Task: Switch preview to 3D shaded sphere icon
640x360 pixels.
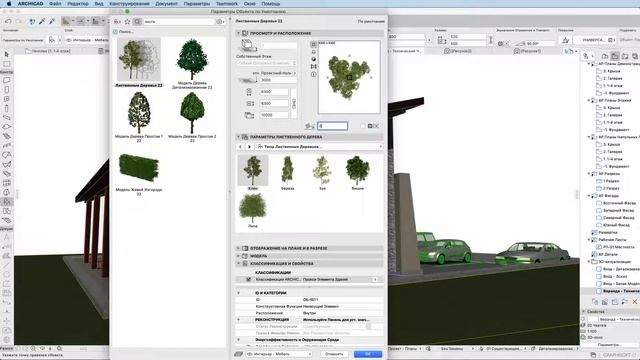Action: coord(313,59)
